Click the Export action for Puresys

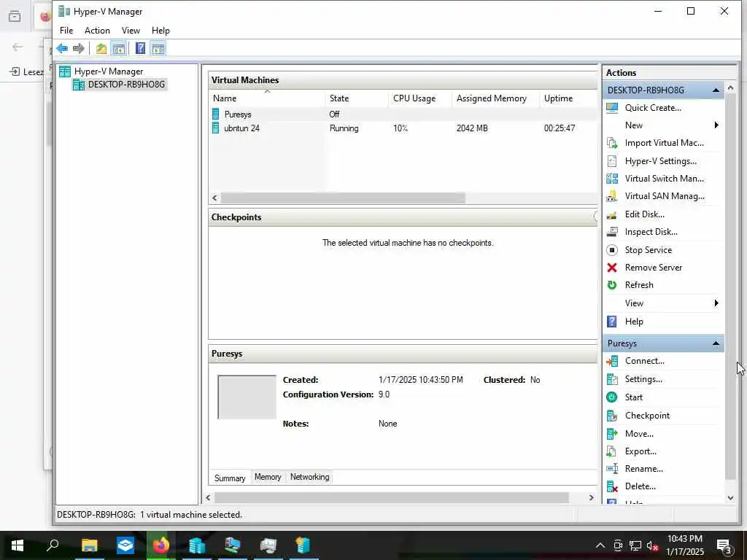click(x=640, y=451)
